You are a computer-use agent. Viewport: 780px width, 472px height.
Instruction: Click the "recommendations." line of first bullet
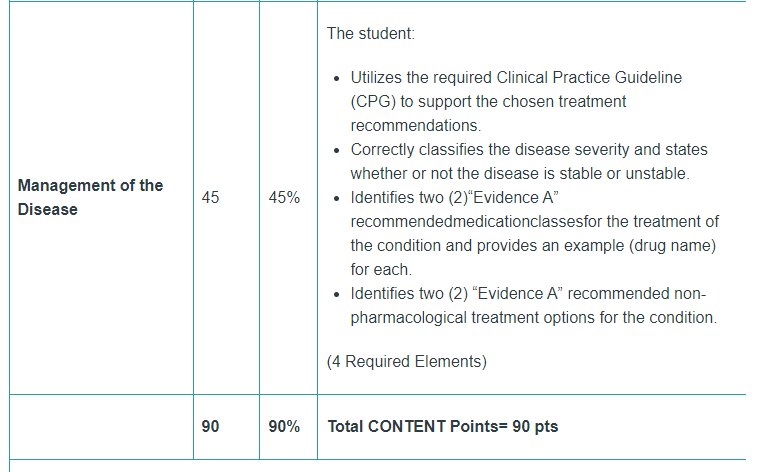click(415, 125)
